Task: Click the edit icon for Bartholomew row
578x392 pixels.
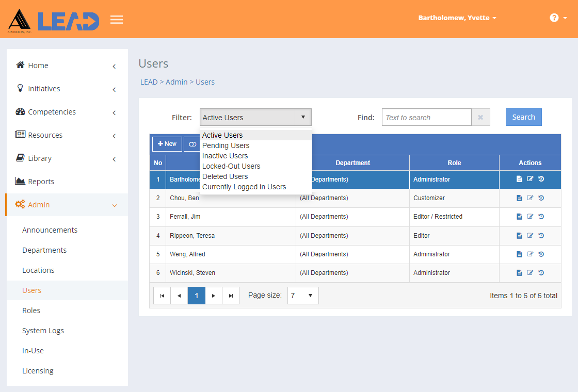Action: [x=530, y=179]
